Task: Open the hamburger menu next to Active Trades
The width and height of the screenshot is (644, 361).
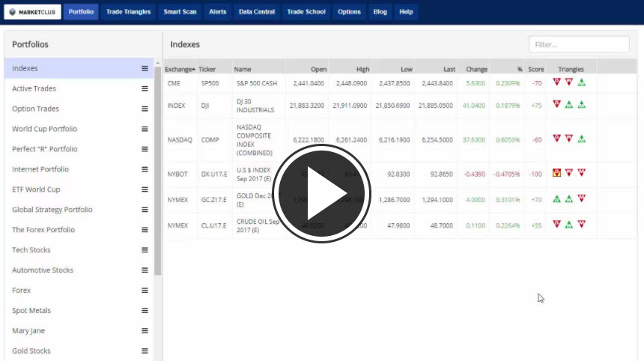Action: click(145, 88)
